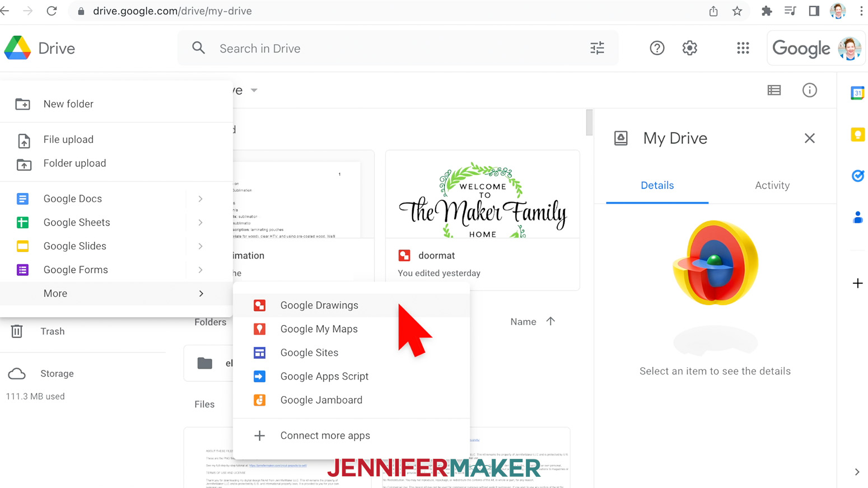Click the hide side panel chevron
This screenshot has width=868, height=488.
click(857, 472)
